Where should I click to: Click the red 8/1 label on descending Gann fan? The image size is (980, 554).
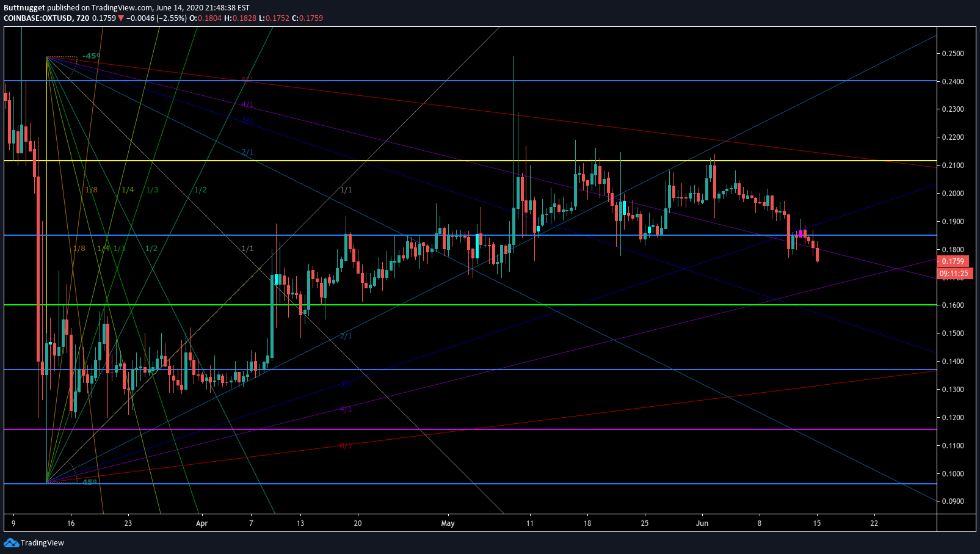coord(247,80)
